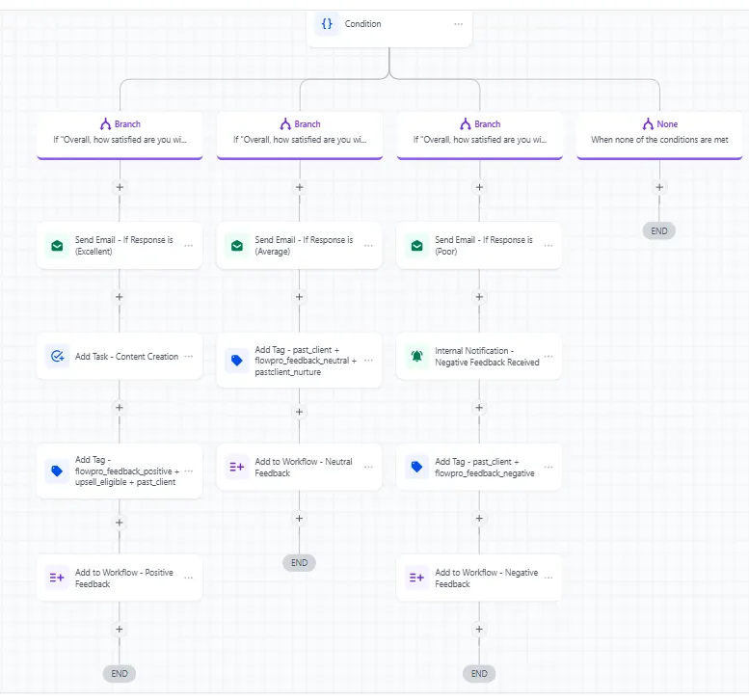Click 'Send Email - If Response is (Average)' text

(x=304, y=246)
